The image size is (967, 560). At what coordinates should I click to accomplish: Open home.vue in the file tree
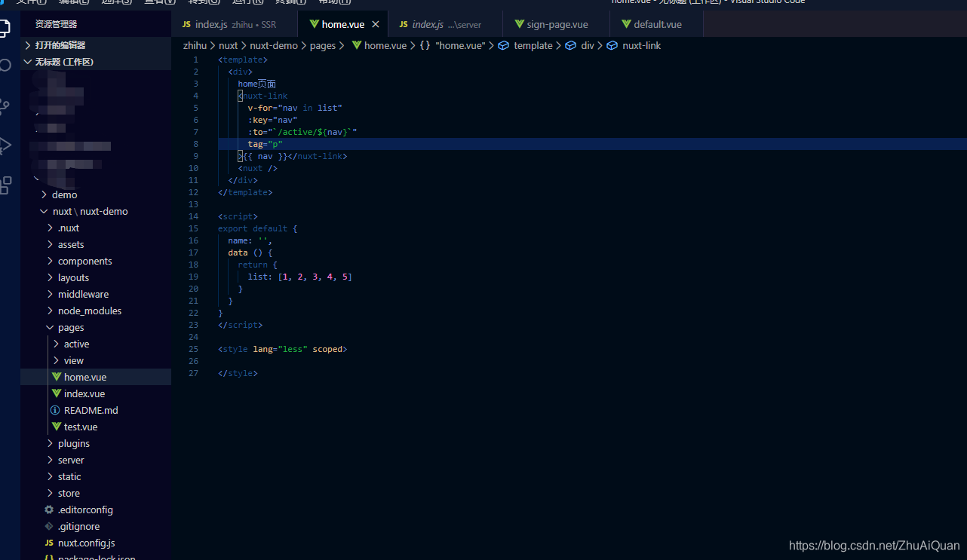pyautogui.click(x=96, y=377)
